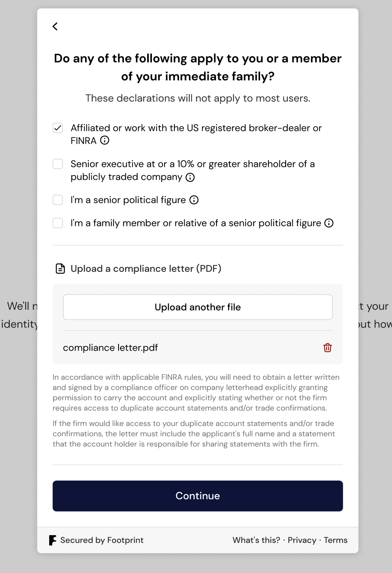
Task: Uncheck the broker-dealer or FINRA affiliation box
Action: 58,128
